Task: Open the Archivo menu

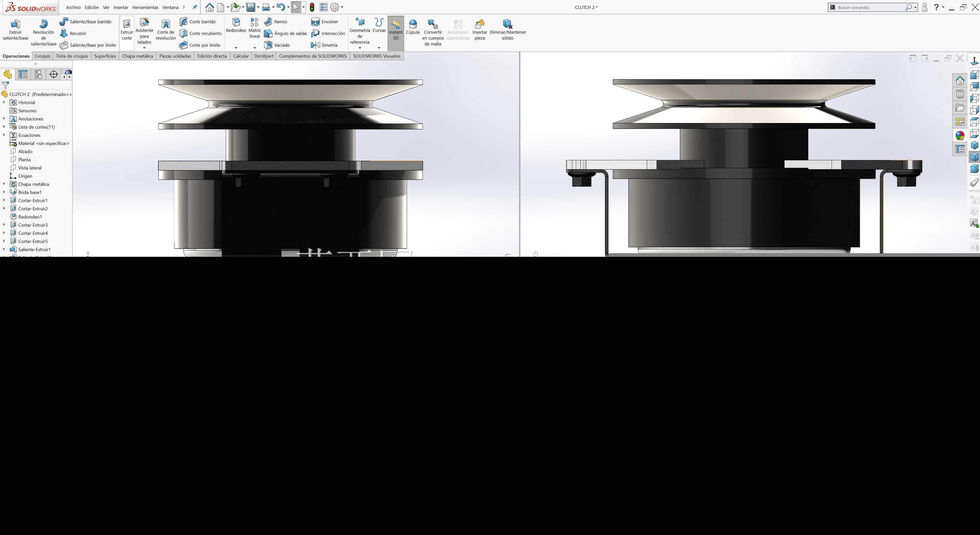Action: (x=73, y=7)
